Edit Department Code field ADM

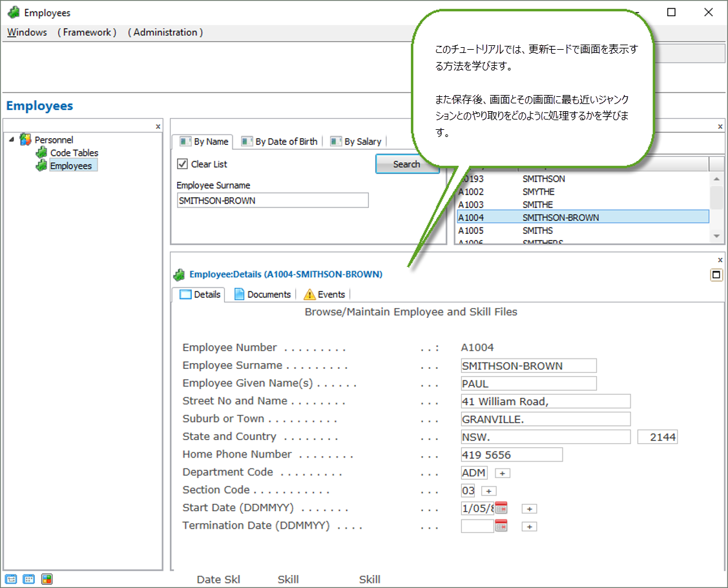coord(474,473)
